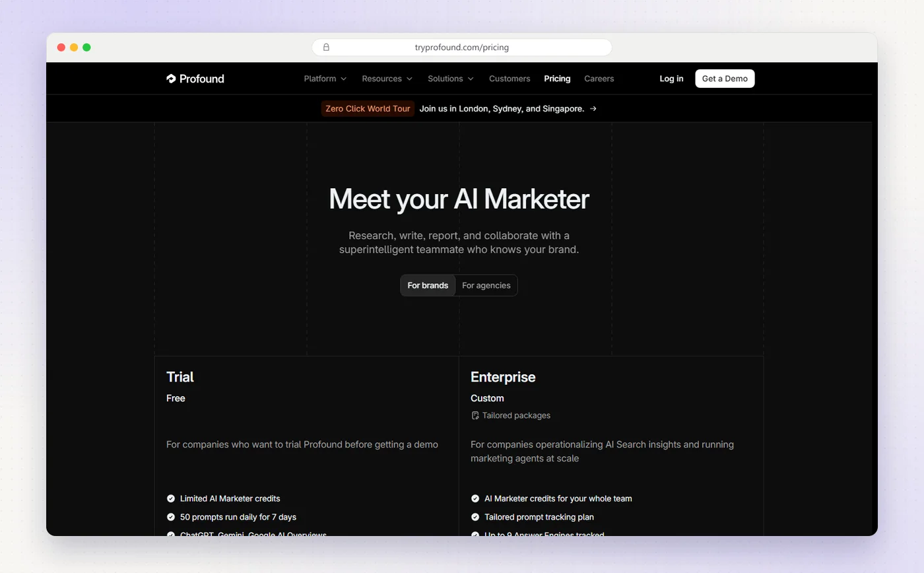Expand the Platform dropdown menu

[x=325, y=79]
